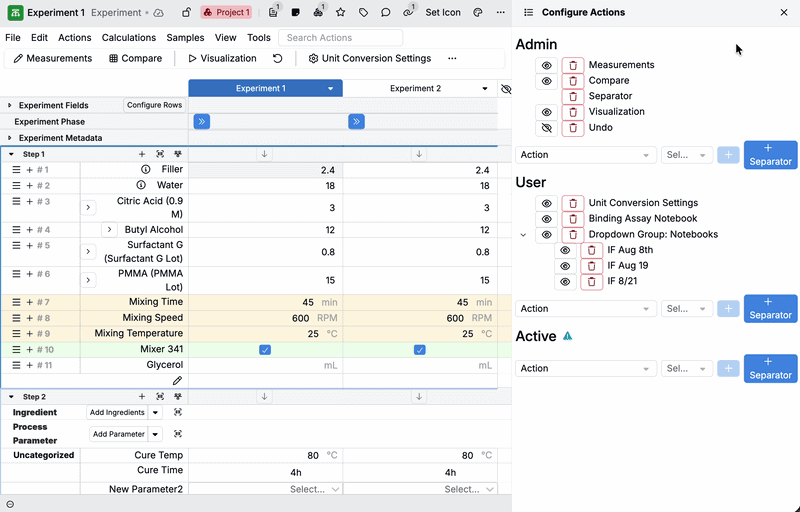Delete the Measurements action with trash icon
Image resolution: width=800 pixels, height=512 pixels.
[572, 65]
